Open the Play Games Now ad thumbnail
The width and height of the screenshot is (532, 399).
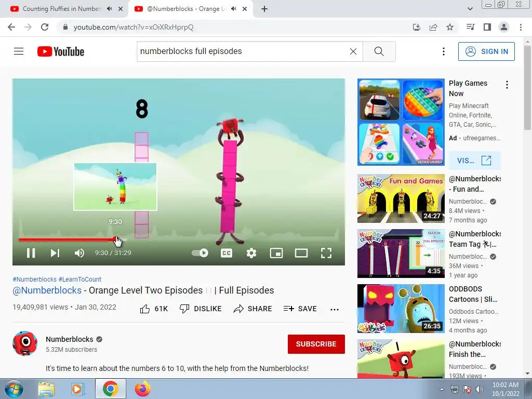401,122
